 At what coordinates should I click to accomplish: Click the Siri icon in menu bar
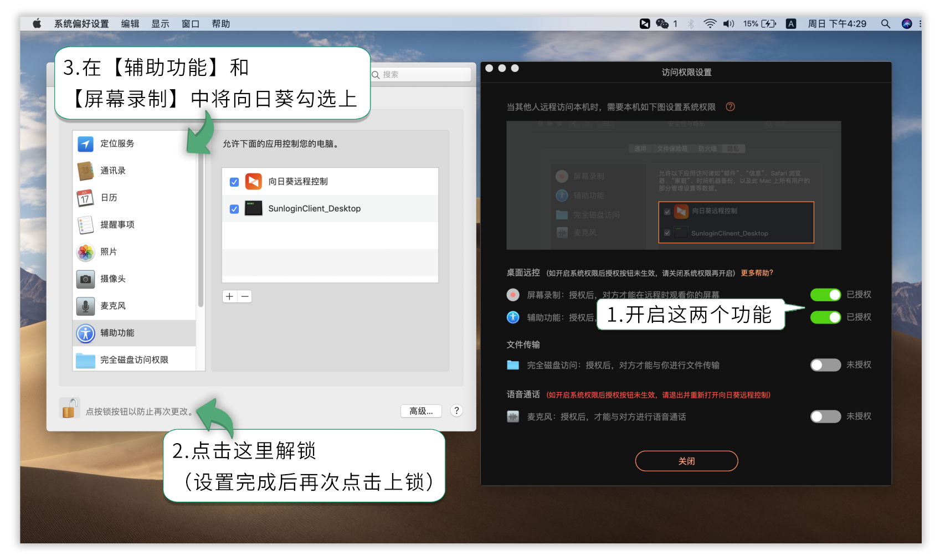tap(907, 23)
